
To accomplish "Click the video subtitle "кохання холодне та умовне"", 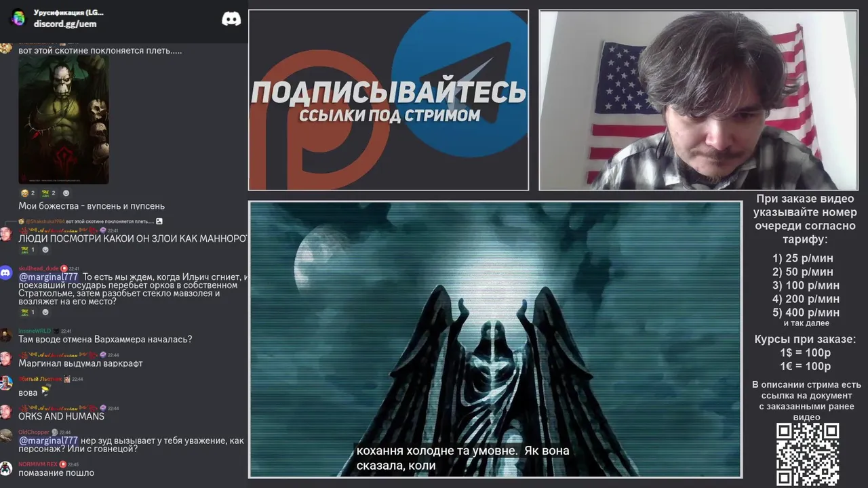I will tap(437, 451).
